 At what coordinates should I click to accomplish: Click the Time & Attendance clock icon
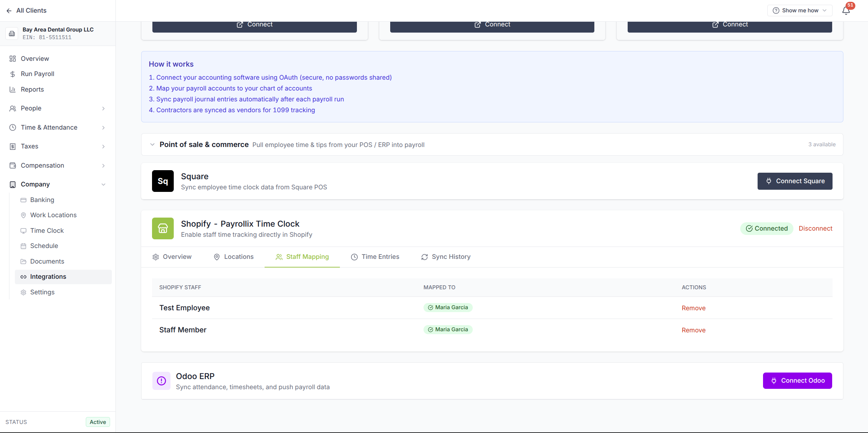(13, 127)
